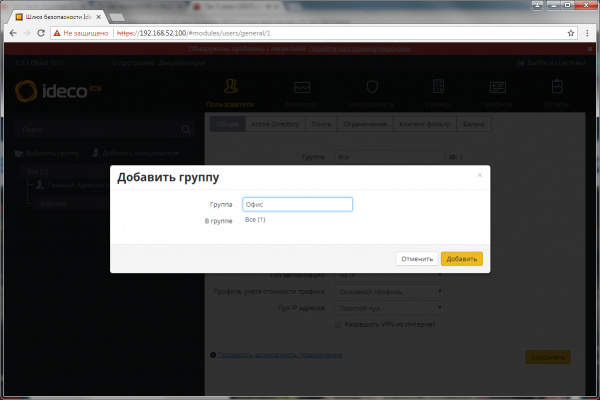Bookmark page with the star icon
This screenshot has height=400, width=600.
[x=568, y=32]
